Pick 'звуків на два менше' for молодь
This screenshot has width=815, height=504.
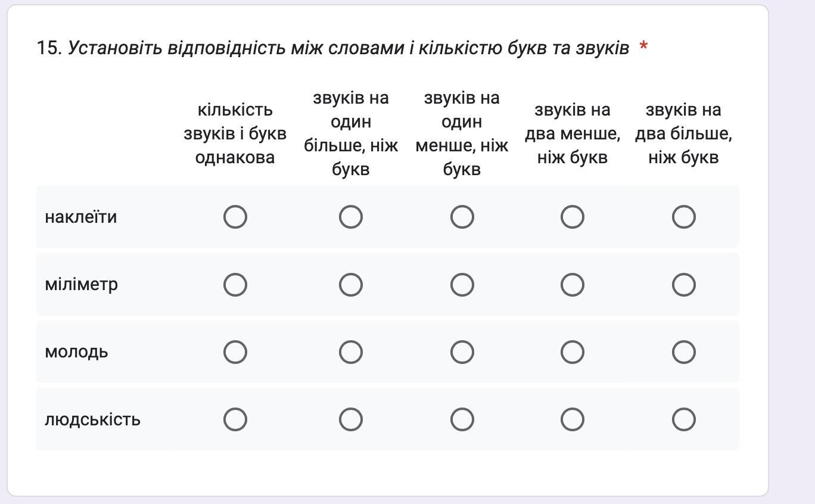coord(572,352)
